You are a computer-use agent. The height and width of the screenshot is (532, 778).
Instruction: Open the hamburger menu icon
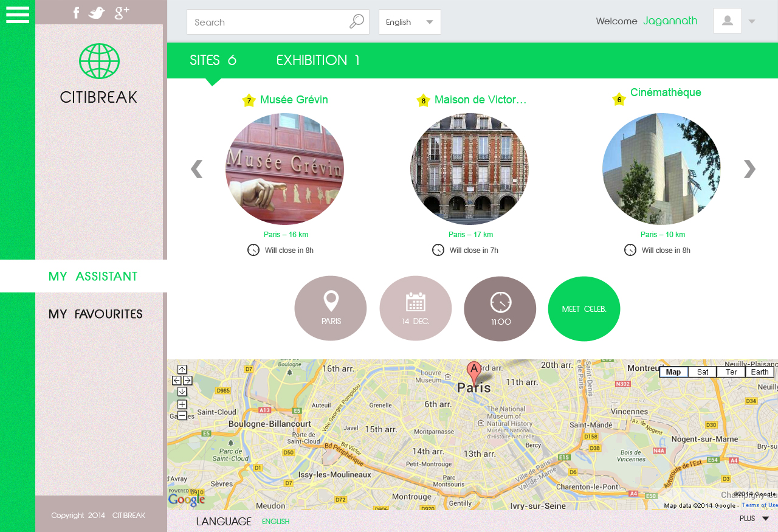pos(18,15)
